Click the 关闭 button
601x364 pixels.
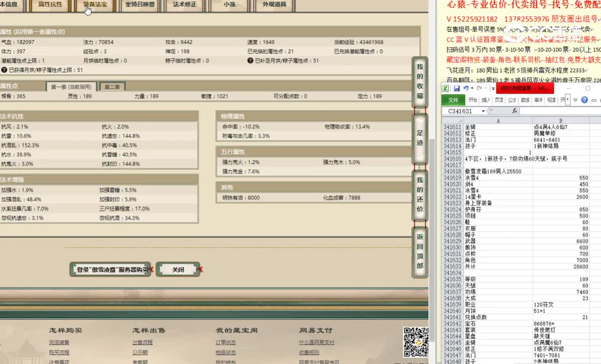click(178, 269)
